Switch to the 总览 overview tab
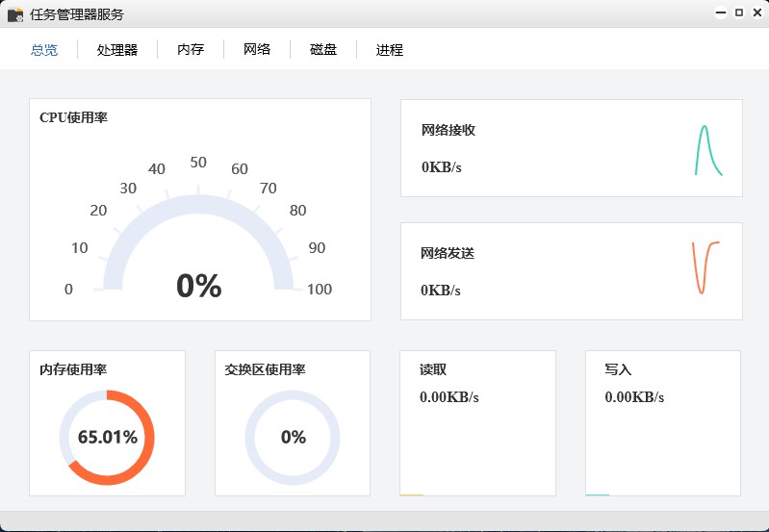Screen dimensions: 769x532 pos(44,50)
